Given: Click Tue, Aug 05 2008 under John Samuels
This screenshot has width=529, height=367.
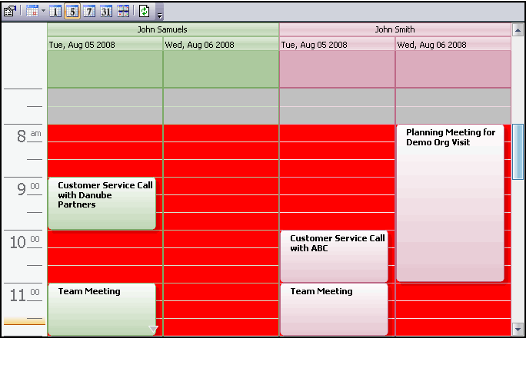Looking at the screenshot, I should [105, 45].
